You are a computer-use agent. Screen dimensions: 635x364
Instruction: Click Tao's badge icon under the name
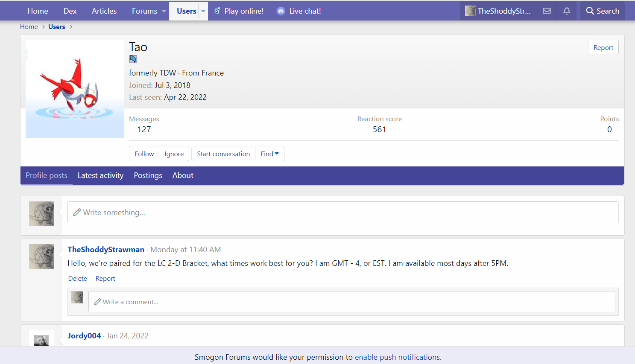point(133,59)
